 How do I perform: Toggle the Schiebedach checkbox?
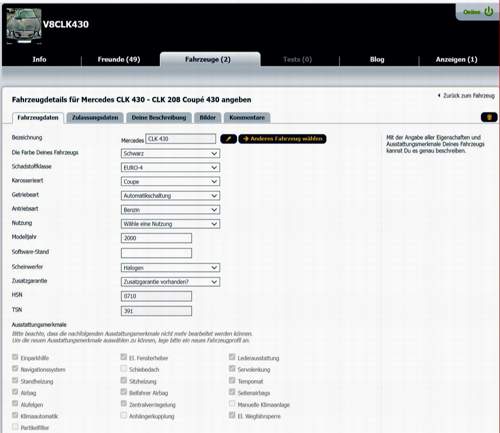point(124,369)
